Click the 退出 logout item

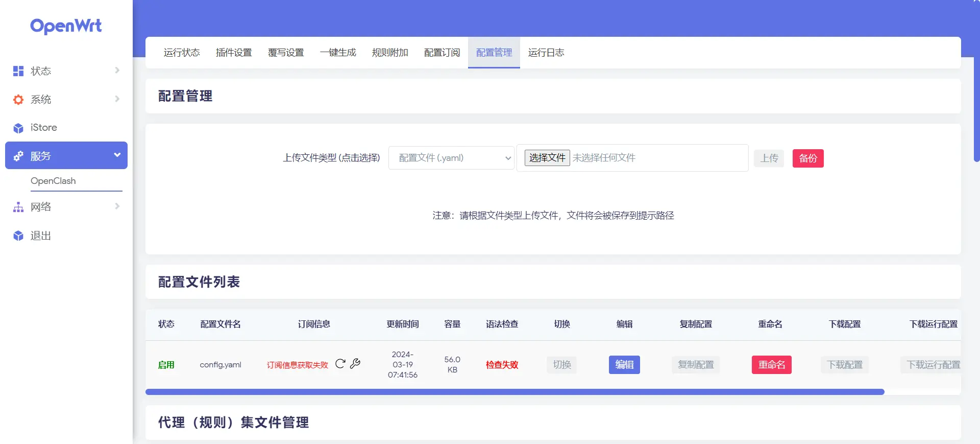click(x=66, y=236)
